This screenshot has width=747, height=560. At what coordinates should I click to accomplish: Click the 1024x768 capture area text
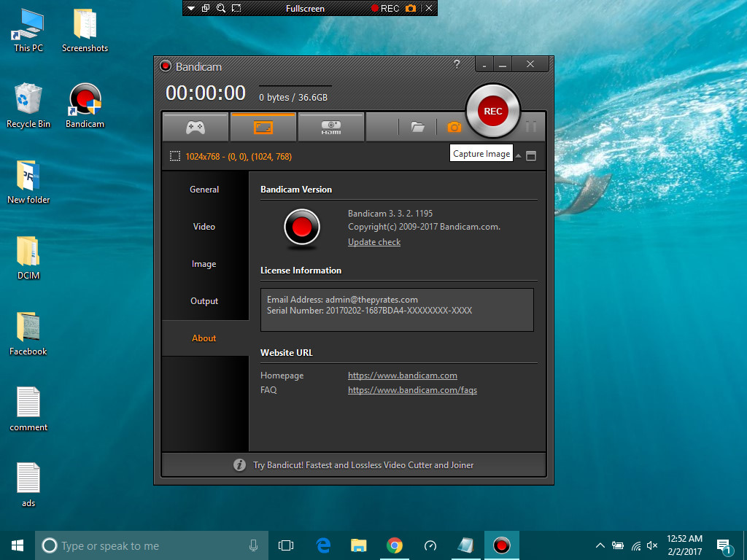click(239, 156)
